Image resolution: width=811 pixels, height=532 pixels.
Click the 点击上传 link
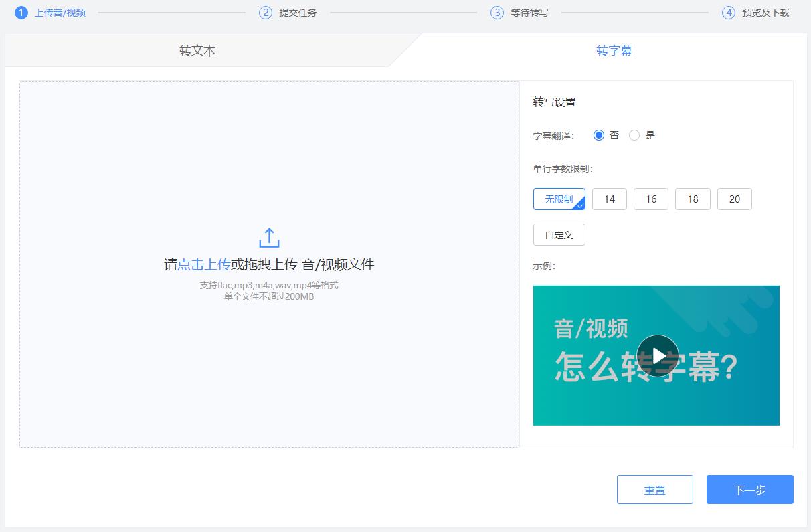coord(203,264)
